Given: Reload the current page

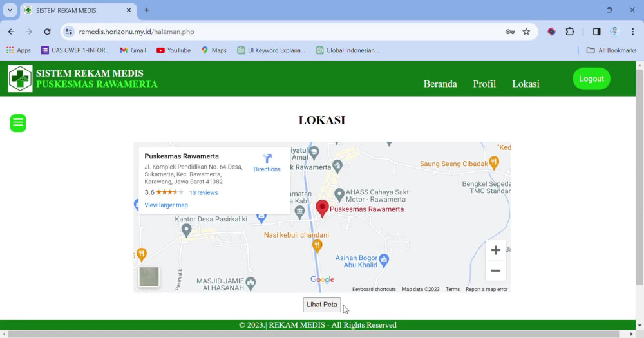Looking at the screenshot, I should pos(47,32).
